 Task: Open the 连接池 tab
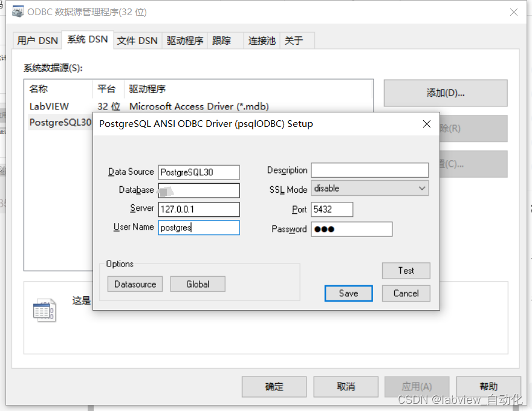[261, 40]
